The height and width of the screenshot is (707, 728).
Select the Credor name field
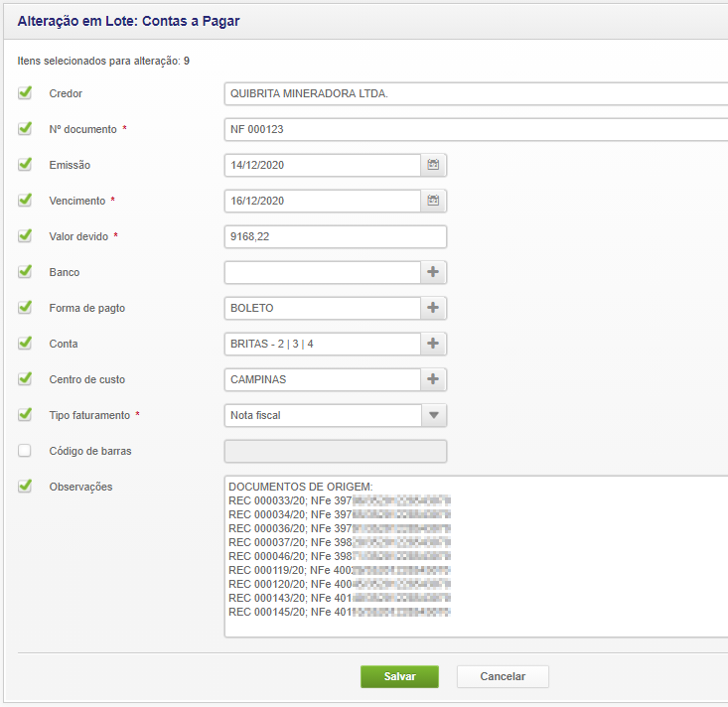475,93
